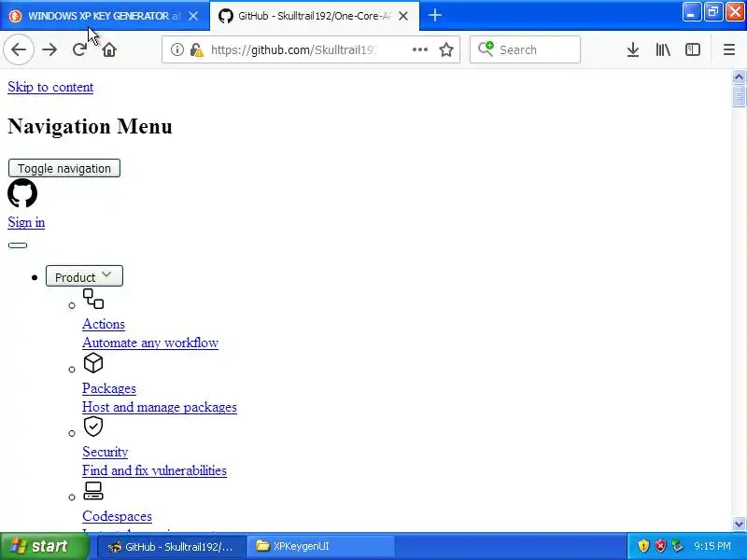
Task: Open the Codespaces link
Action: tap(118, 516)
